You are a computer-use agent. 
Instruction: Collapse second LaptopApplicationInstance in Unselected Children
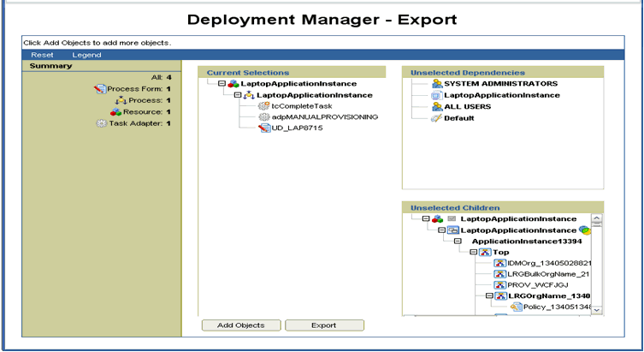pyautogui.click(x=441, y=230)
